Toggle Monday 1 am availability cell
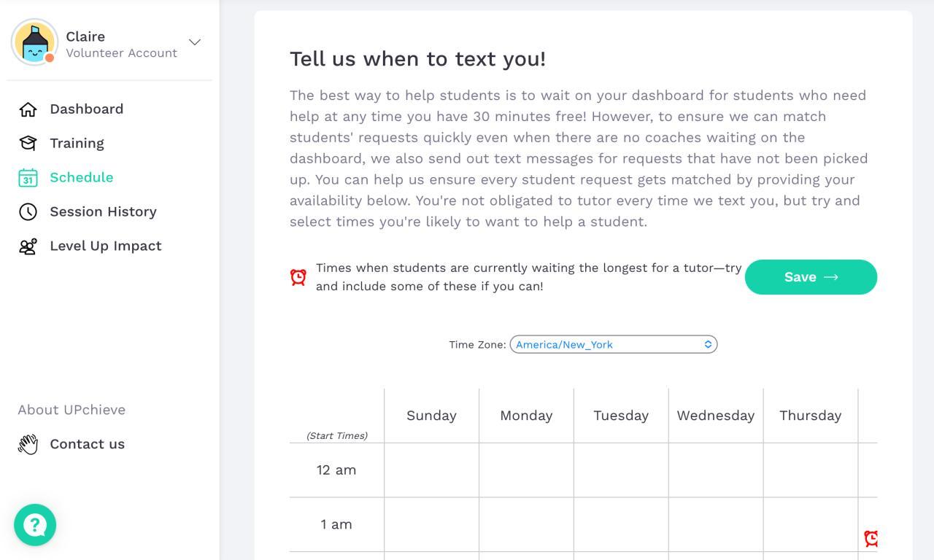The height and width of the screenshot is (560, 934). pos(526,524)
